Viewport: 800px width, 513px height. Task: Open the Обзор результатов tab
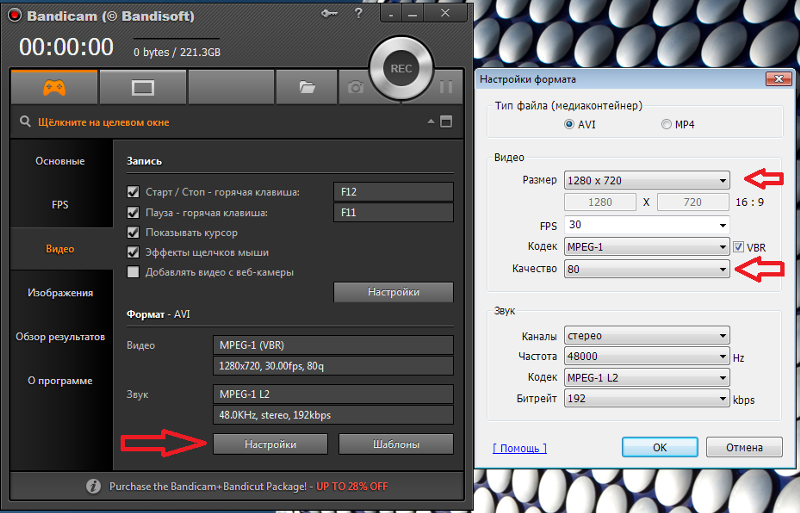[60, 336]
